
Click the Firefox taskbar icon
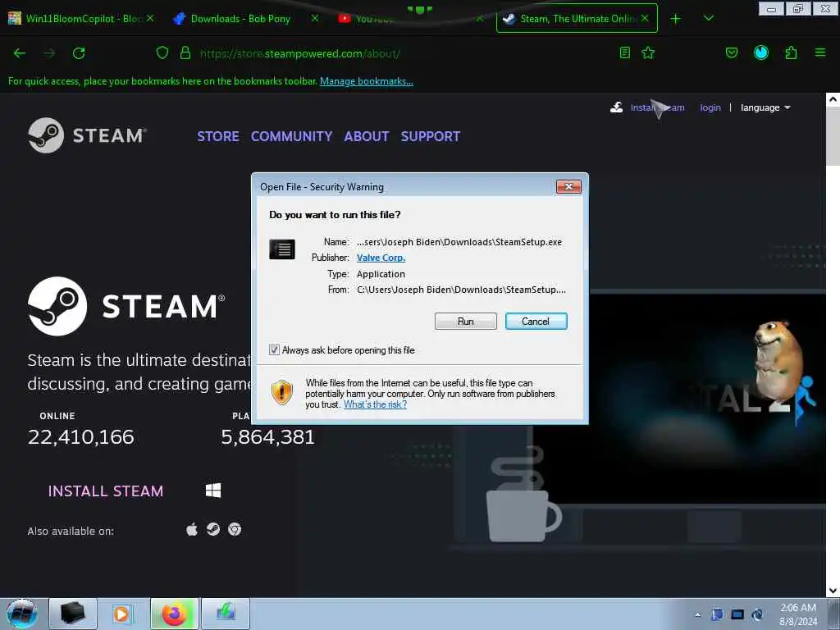pos(175,614)
